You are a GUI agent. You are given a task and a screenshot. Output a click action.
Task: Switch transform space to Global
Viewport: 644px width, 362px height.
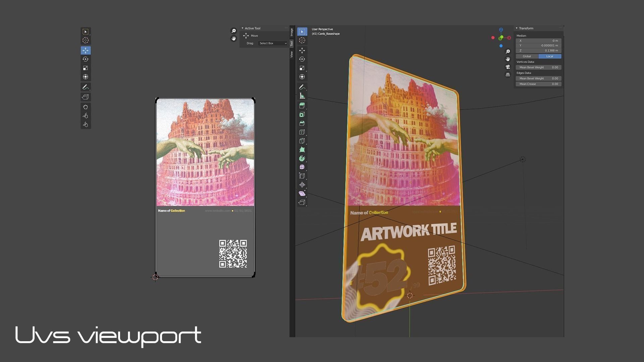point(527,56)
